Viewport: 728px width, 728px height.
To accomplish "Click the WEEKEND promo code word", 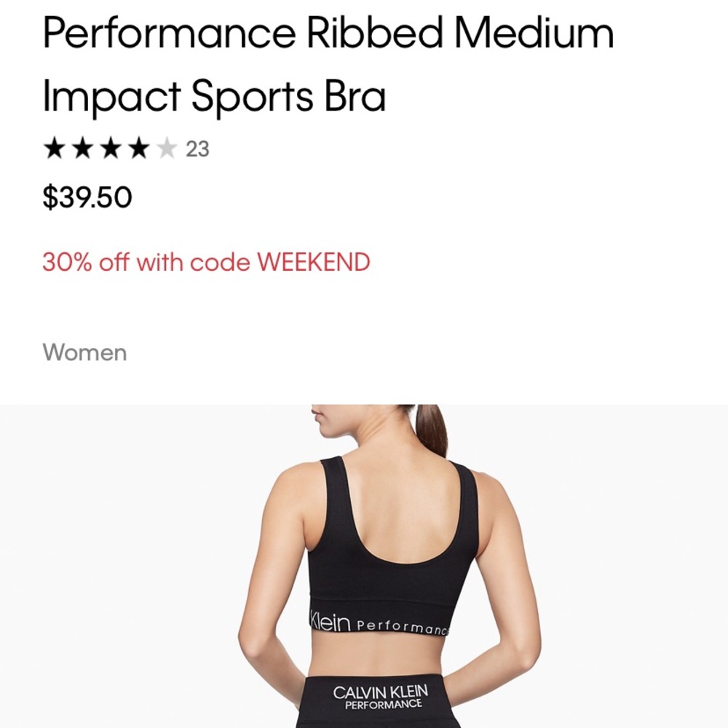I will click(x=313, y=262).
